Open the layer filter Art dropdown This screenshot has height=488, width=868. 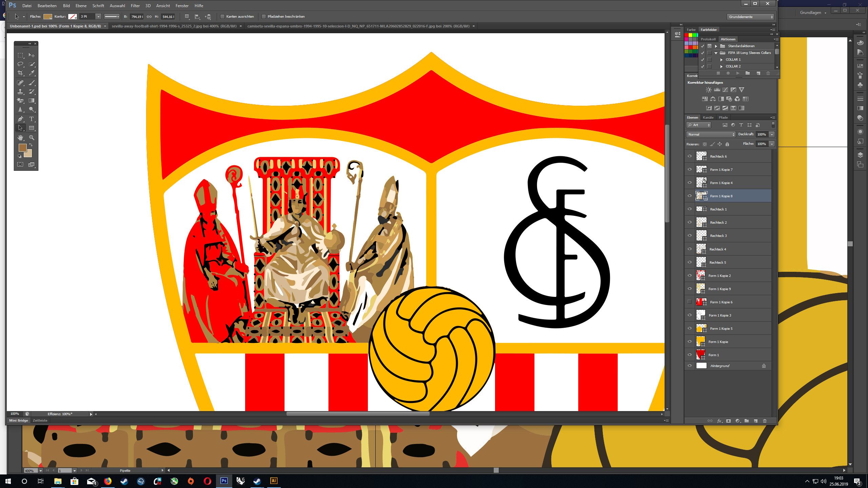click(x=699, y=125)
